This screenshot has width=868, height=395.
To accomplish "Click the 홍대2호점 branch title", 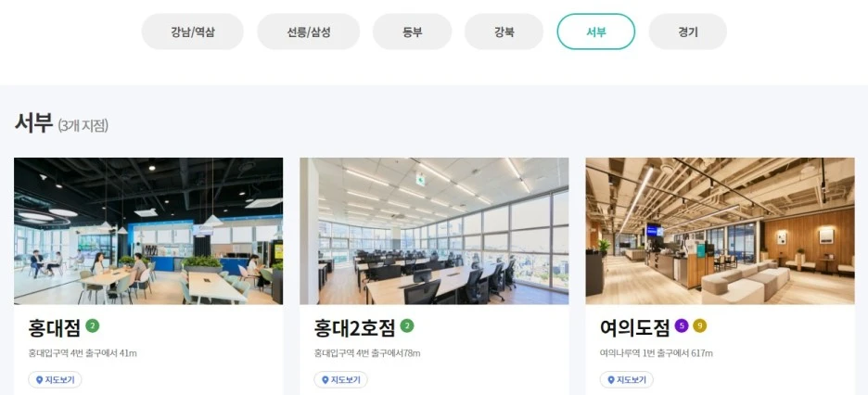I will (x=355, y=327).
